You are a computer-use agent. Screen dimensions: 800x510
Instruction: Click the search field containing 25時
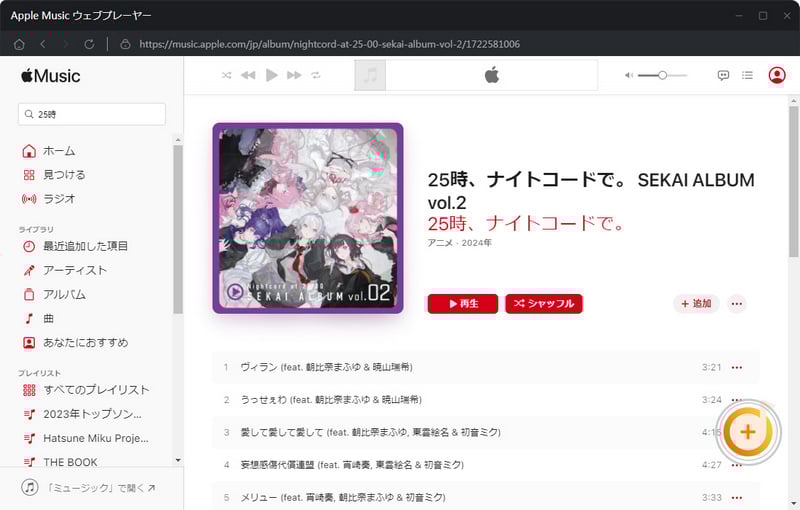pyautogui.click(x=92, y=114)
